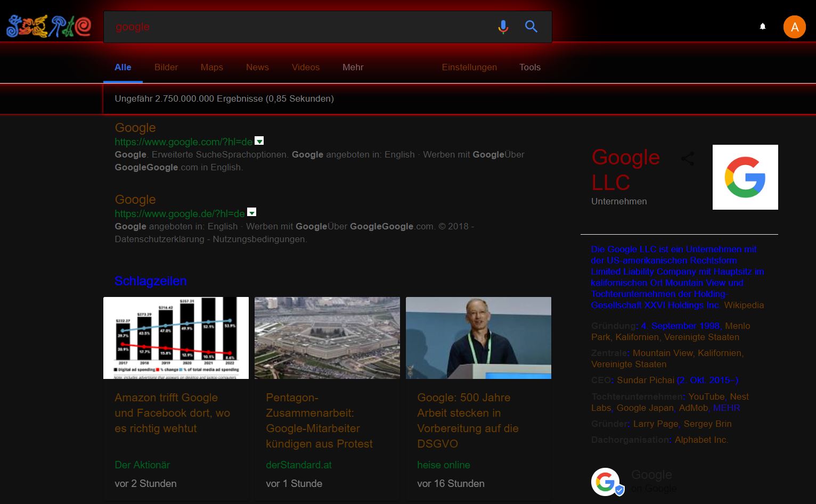Click heise online source label

pyautogui.click(x=444, y=465)
